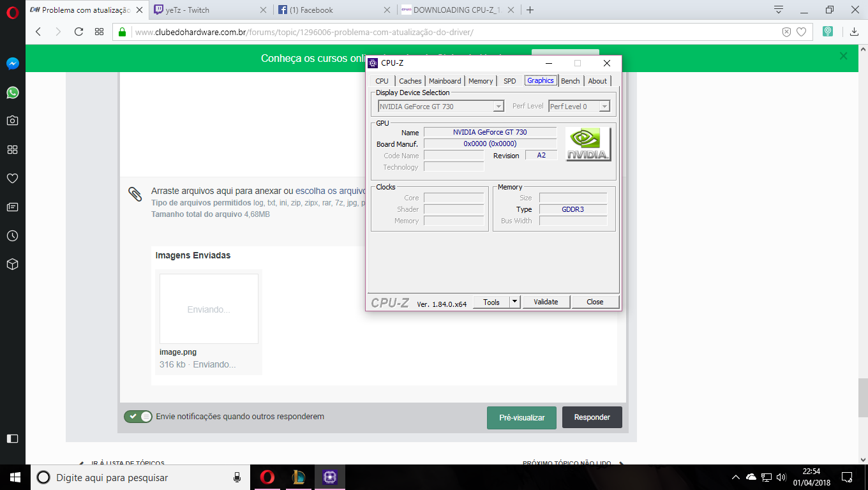Open history clock icon in sidebar
The image size is (868, 490).
pyautogui.click(x=13, y=235)
